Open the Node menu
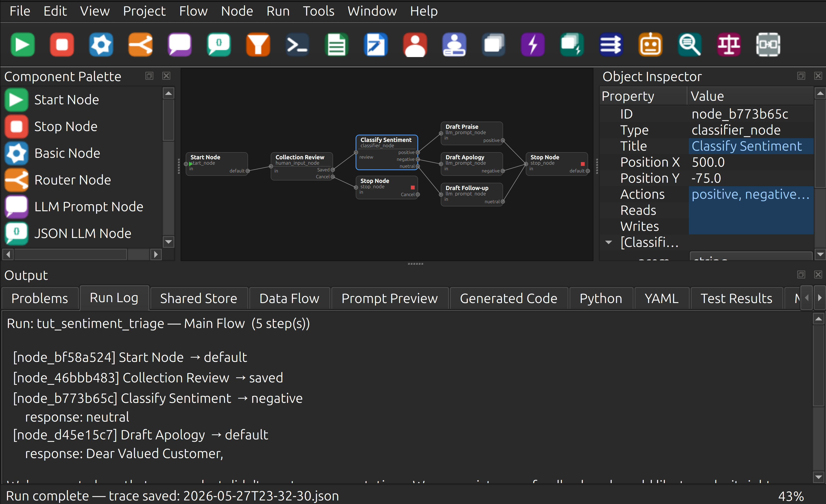This screenshot has height=504, width=826. (x=237, y=11)
